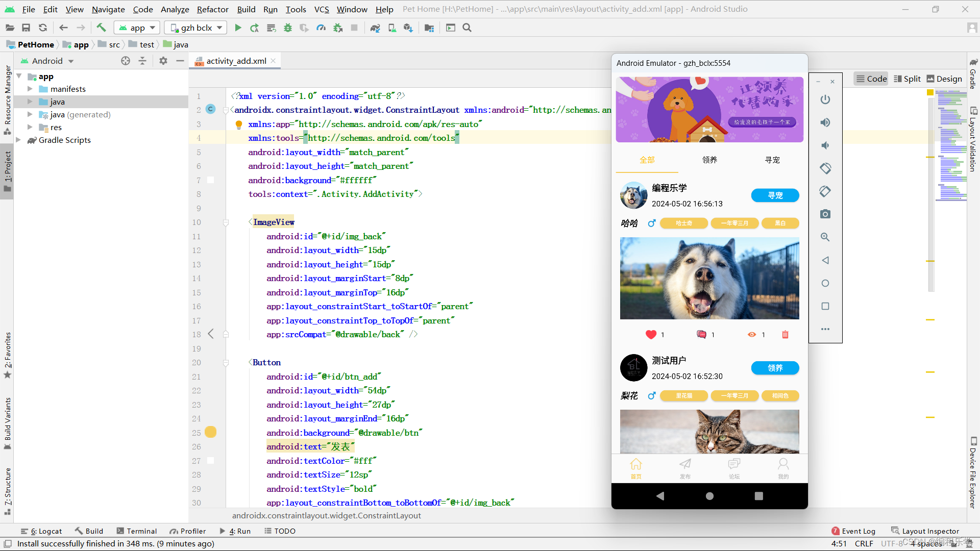Click the Search Everywhere magnifier icon
Screen dimensions: 980x551
click(467, 28)
